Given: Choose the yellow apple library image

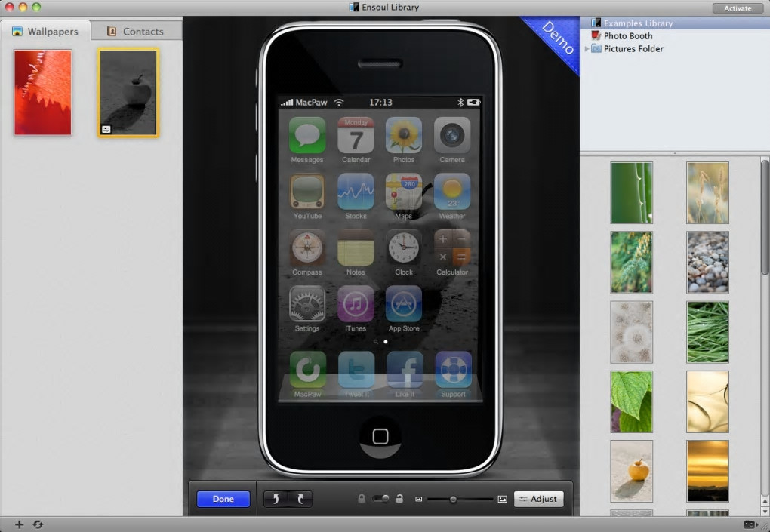Looking at the screenshot, I should pos(632,471).
